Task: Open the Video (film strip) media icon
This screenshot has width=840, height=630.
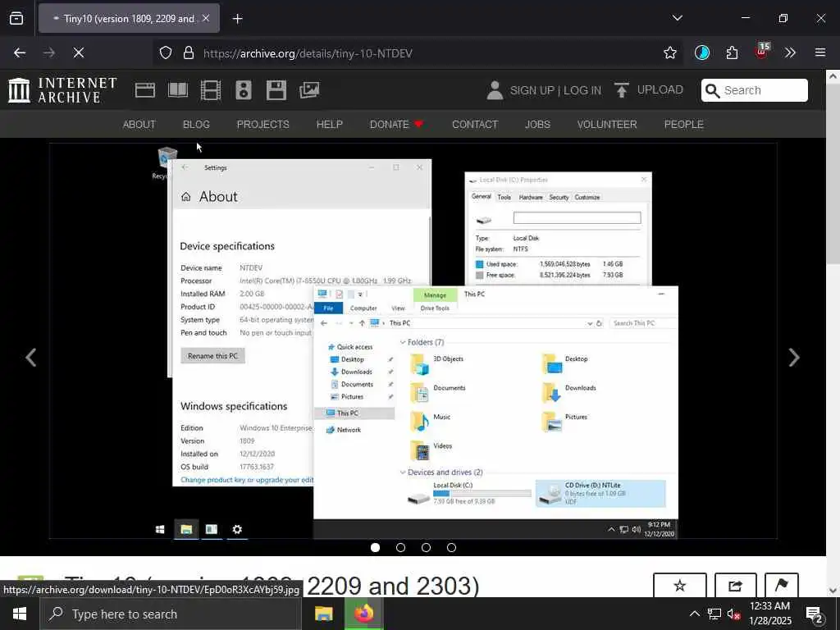Action: coord(211,90)
